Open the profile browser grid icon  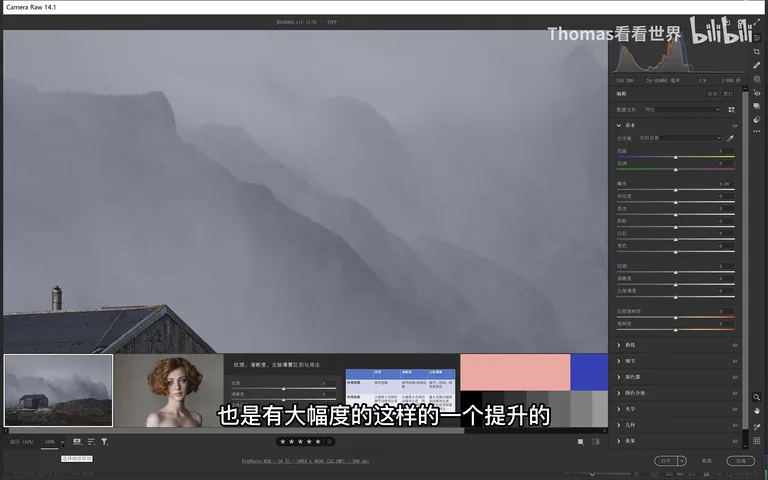pos(731,110)
